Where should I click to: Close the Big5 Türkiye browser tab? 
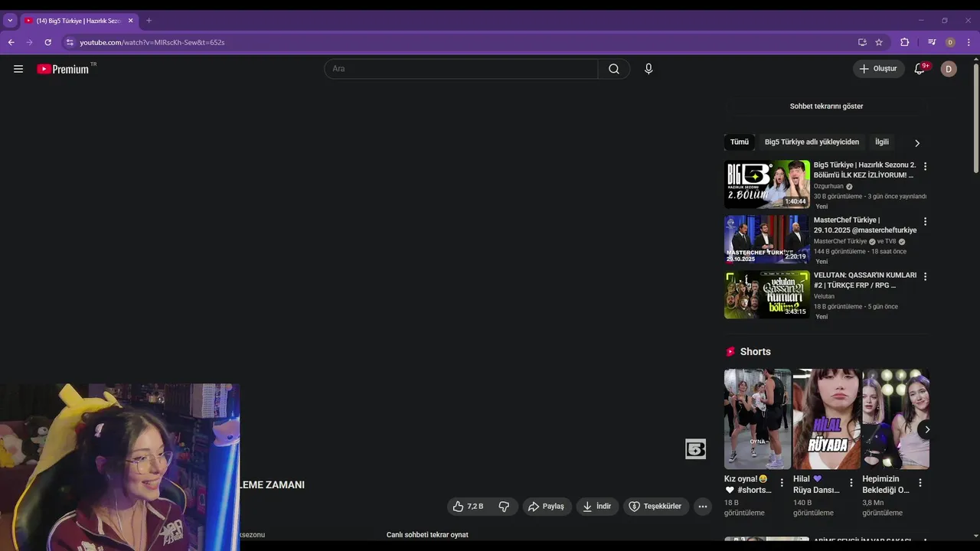pyautogui.click(x=130, y=21)
